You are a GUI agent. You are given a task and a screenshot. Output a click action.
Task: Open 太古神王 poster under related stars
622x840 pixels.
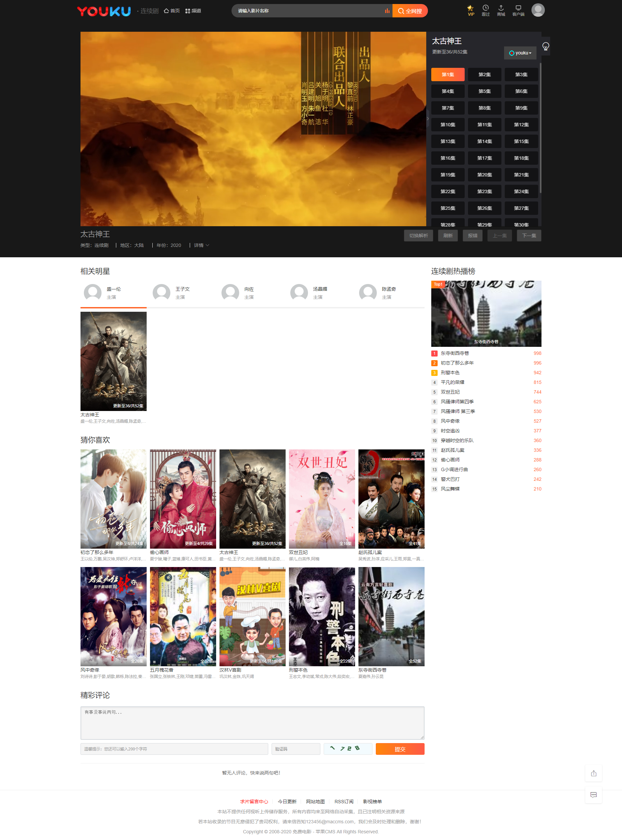pos(113,361)
